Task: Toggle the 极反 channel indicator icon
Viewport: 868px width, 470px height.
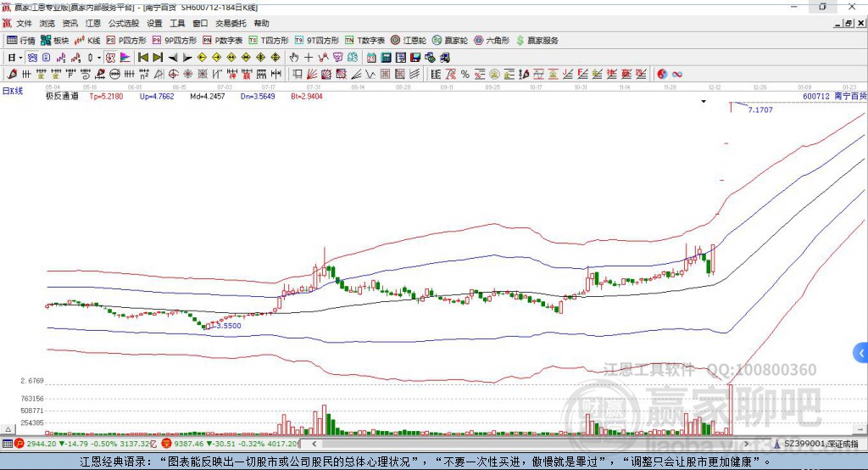Action: 111,58
